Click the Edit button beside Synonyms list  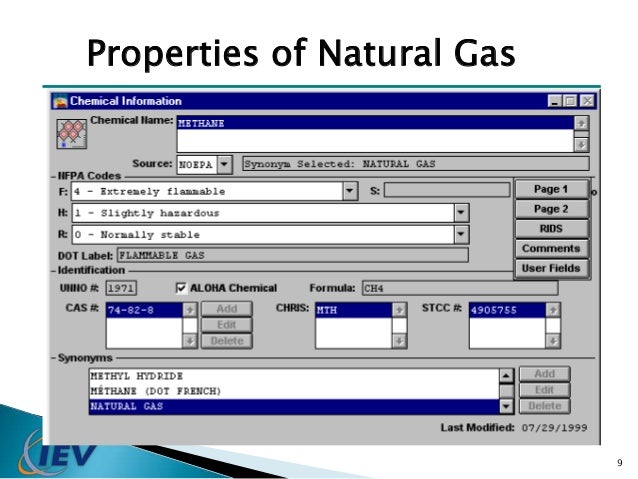point(544,390)
